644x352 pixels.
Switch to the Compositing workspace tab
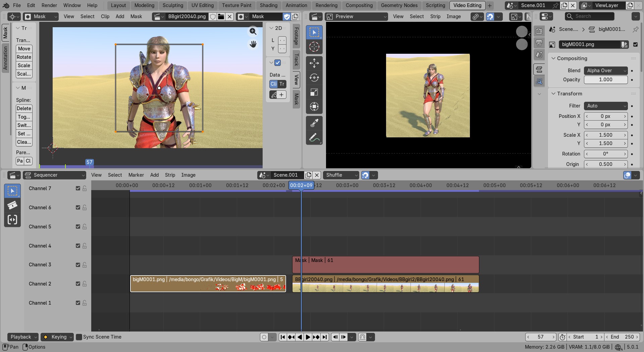pyautogui.click(x=359, y=5)
